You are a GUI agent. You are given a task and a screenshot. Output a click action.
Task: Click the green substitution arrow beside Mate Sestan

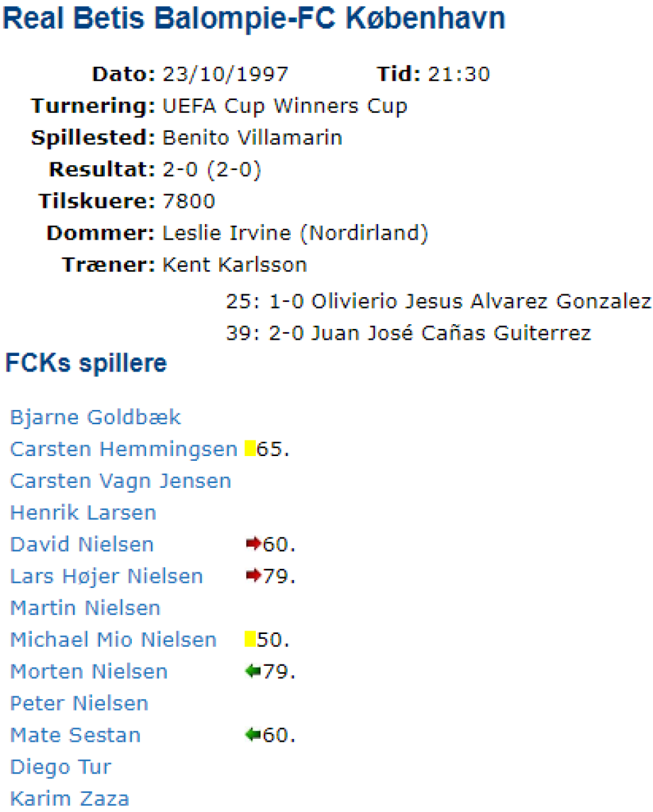(253, 735)
